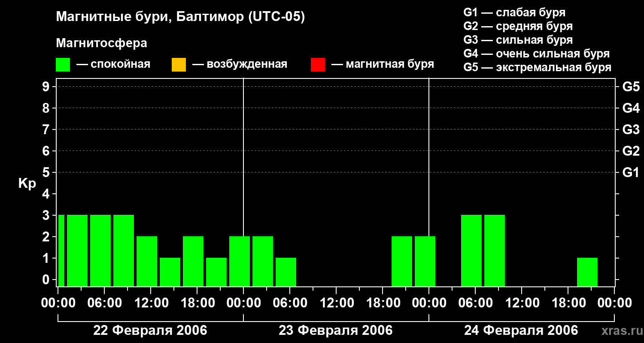Click the Kp 2 bar above 12:00 on 22 February
Screen dimensions: 644x343
pos(147,261)
